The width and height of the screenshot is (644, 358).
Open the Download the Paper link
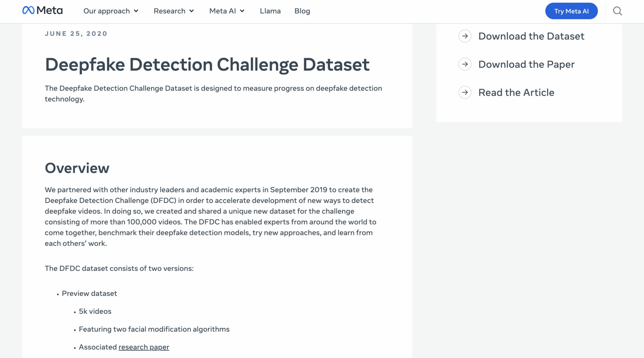click(x=526, y=64)
